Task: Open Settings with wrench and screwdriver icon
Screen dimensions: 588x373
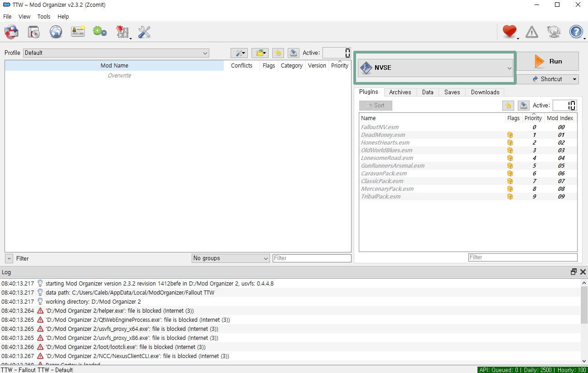Action: 144,32
